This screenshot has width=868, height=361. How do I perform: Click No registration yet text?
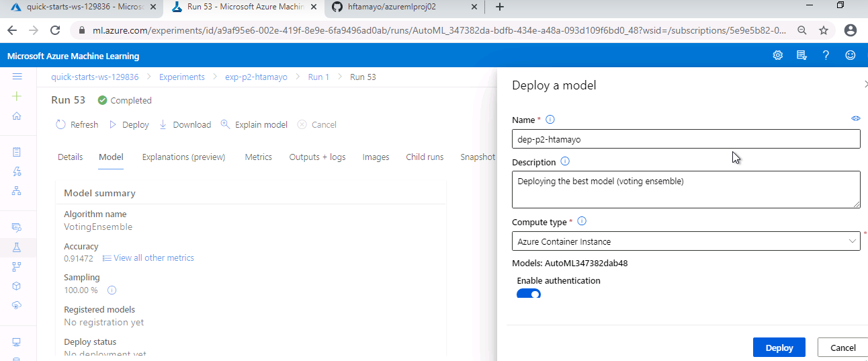104,322
